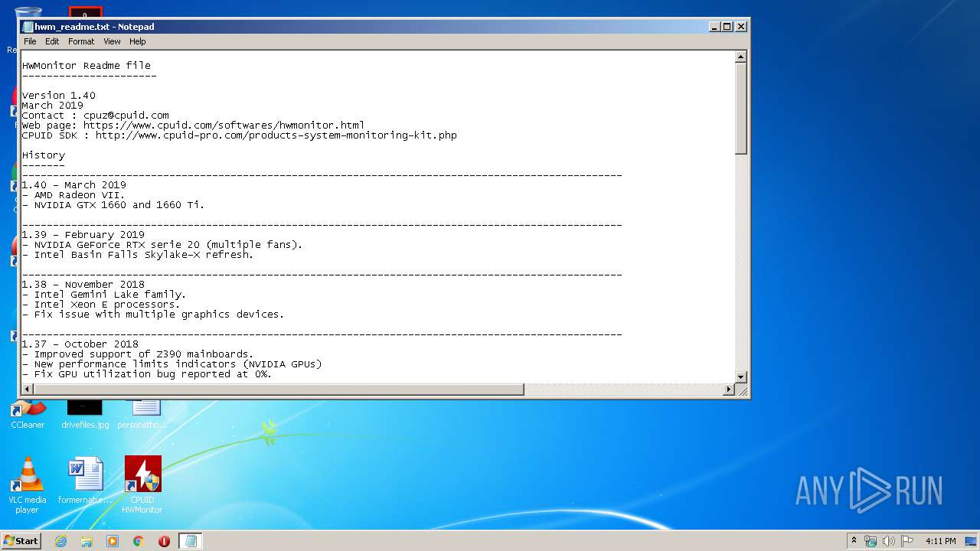
Task: Click the 'Intel Xeon E processors' line
Action: pyautogui.click(x=101, y=305)
